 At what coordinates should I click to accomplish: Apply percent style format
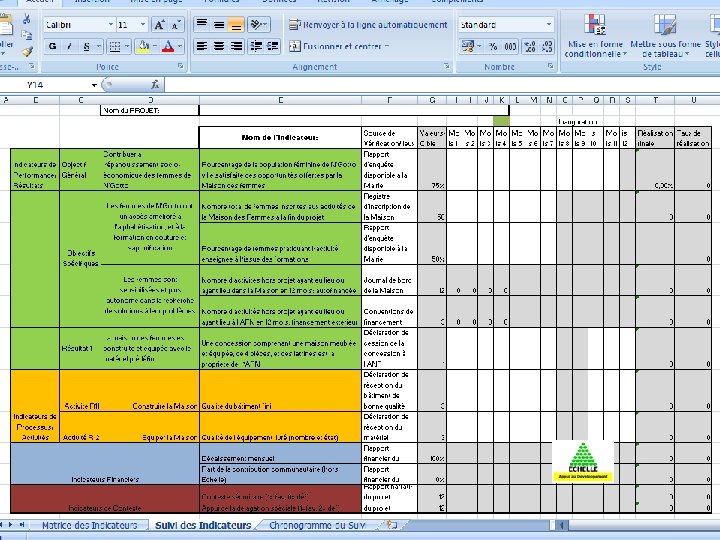point(493,46)
